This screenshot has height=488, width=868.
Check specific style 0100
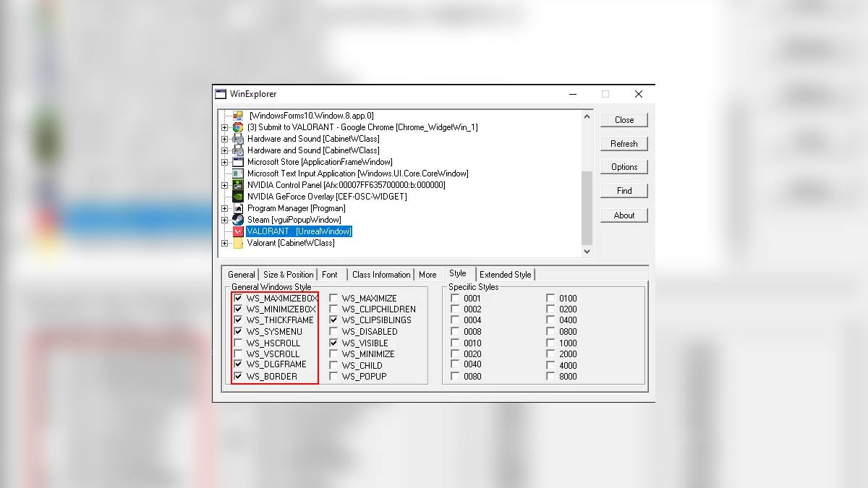point(550,298)
